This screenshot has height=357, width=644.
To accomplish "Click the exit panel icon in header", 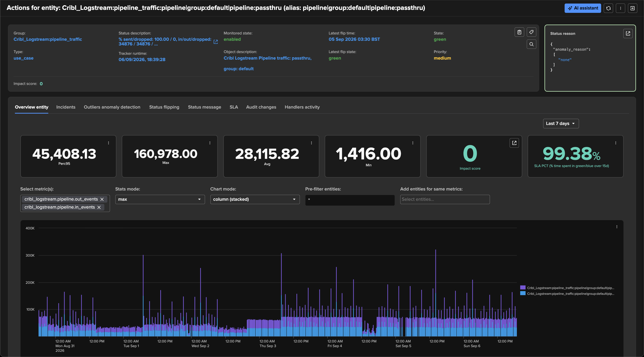I will coord(632,8).
